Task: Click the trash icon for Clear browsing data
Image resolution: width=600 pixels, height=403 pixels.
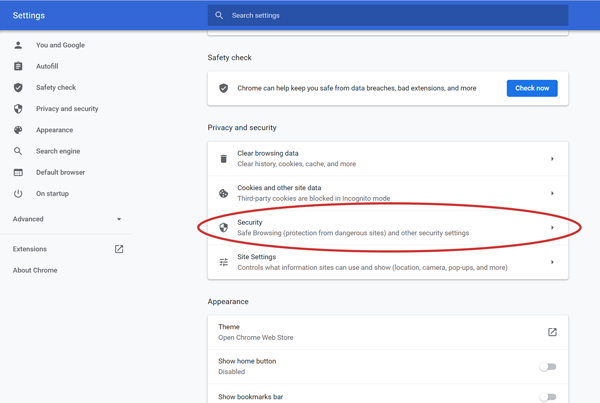Action: [223, 159]
